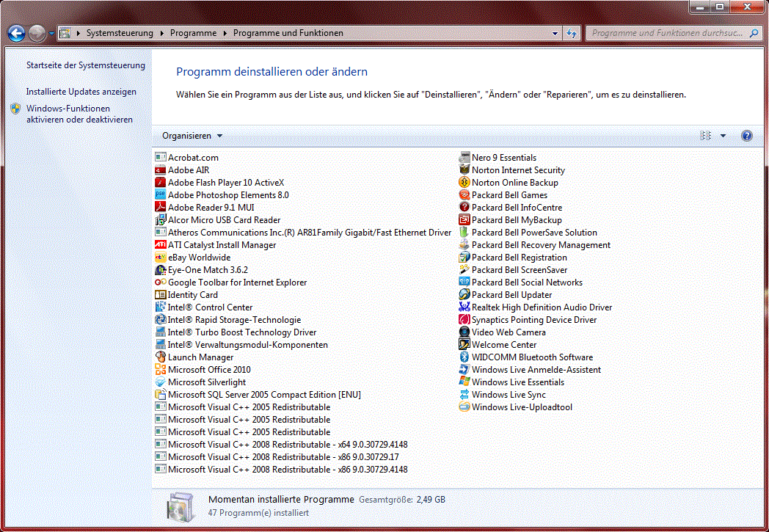Click the Norton Online Backup icon
The width and height of the screenshot is (769, 532).
coord(464,183)
